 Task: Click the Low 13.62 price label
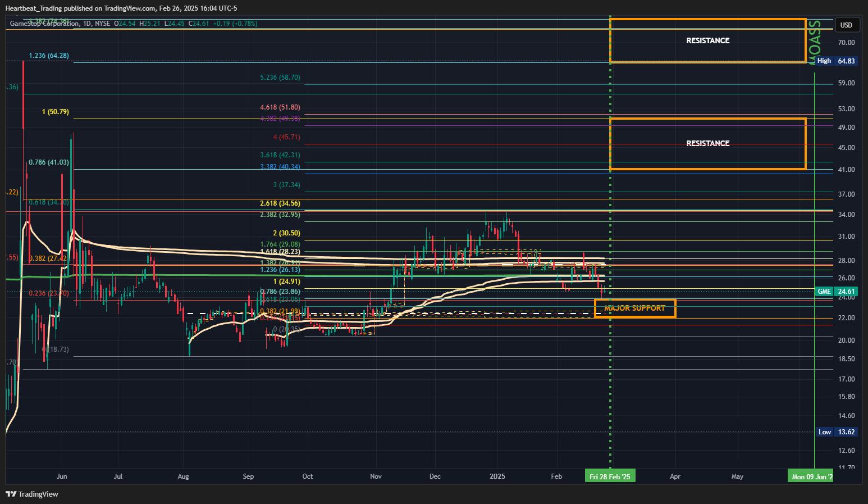tap(836, 432)
